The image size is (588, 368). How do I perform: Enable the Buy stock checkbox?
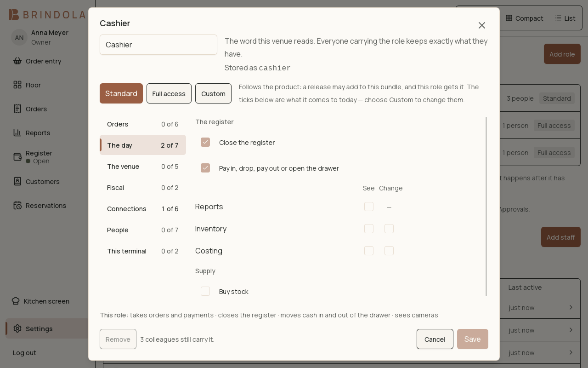[205, 291]
